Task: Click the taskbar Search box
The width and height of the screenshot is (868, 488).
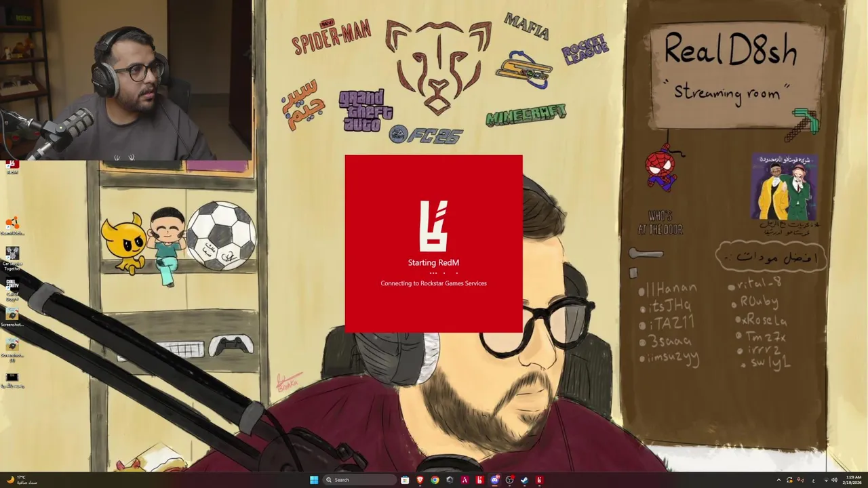Action: [x=360, y=480]
